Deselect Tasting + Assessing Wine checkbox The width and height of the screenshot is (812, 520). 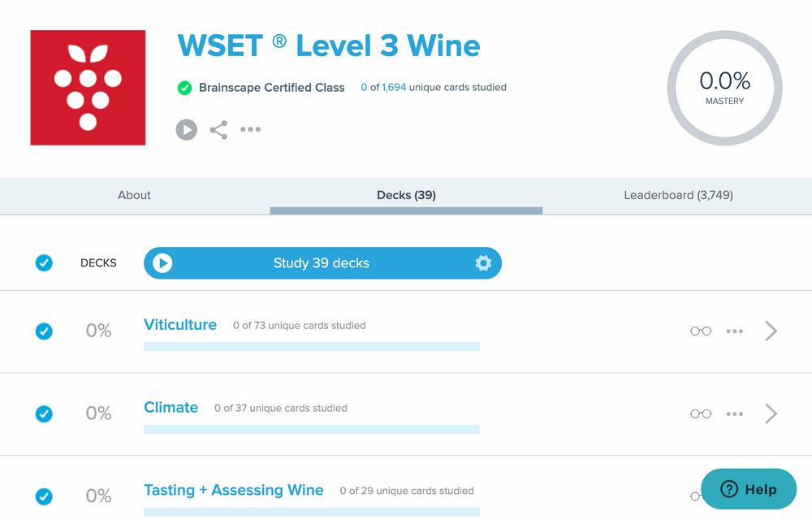coord(44,496)
